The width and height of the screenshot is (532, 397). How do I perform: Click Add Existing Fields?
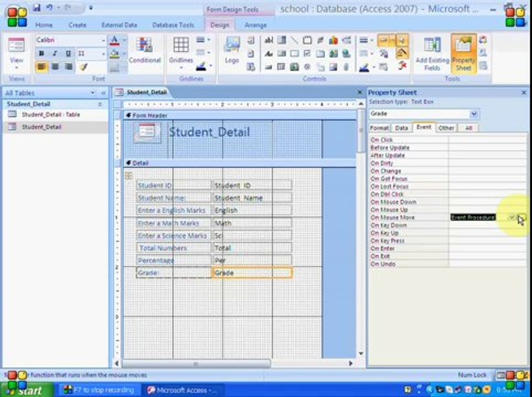(432, 53)
